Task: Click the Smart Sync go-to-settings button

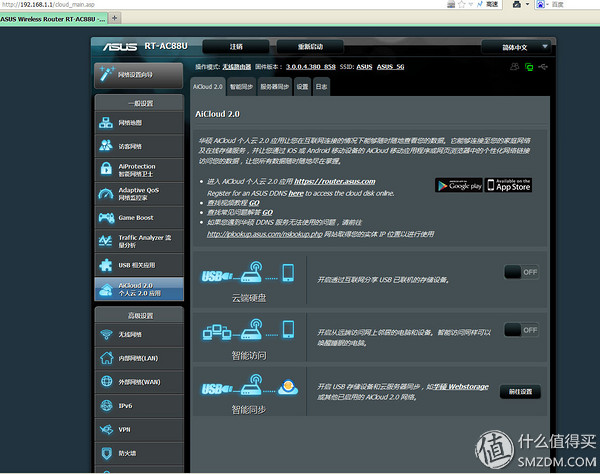Action: click(x=520, y=392)
